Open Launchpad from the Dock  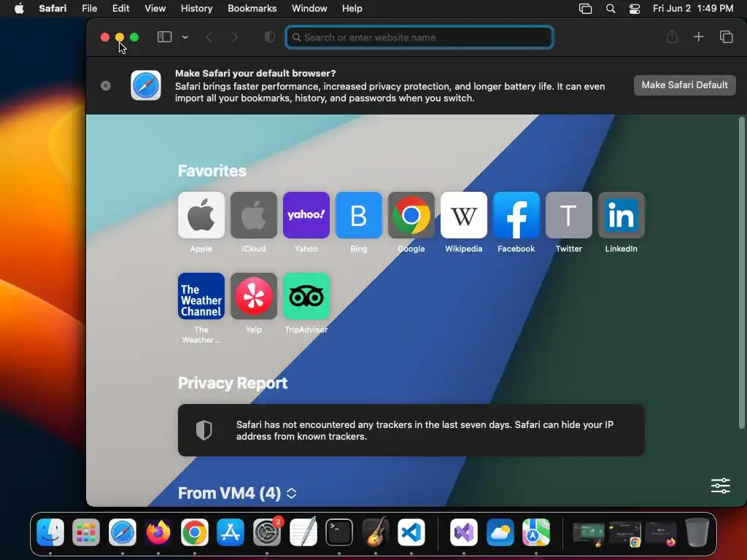click(86, 532)
